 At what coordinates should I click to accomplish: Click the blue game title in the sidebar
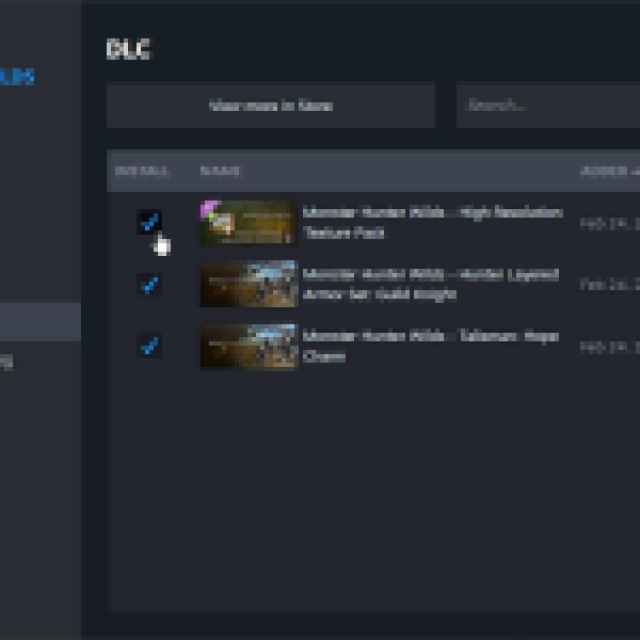point(20,77)
